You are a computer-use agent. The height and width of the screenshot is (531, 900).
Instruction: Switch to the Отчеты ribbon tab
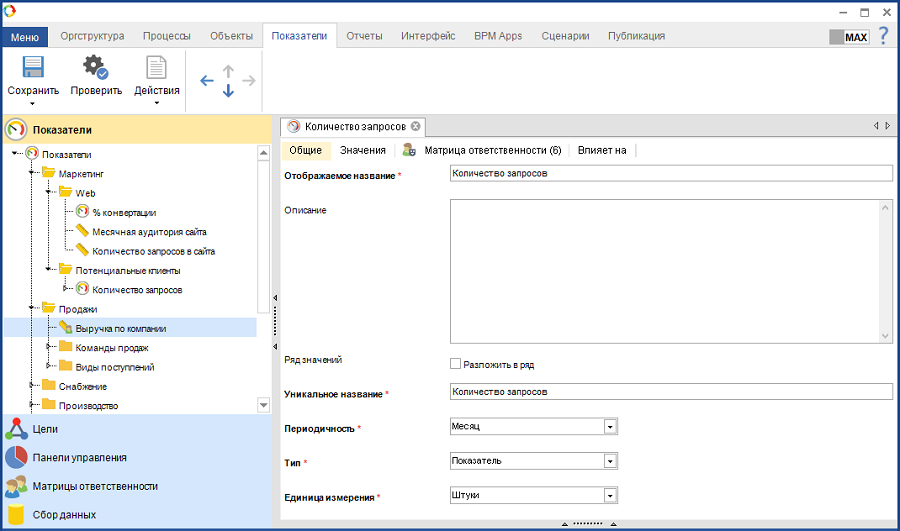pos(364,36)
